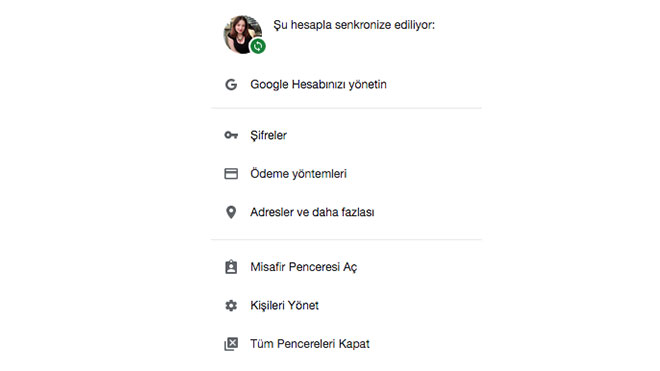The height and width of the screenshot is (371, 660).
Task: Click the green sync status badge
Action: 258,46
